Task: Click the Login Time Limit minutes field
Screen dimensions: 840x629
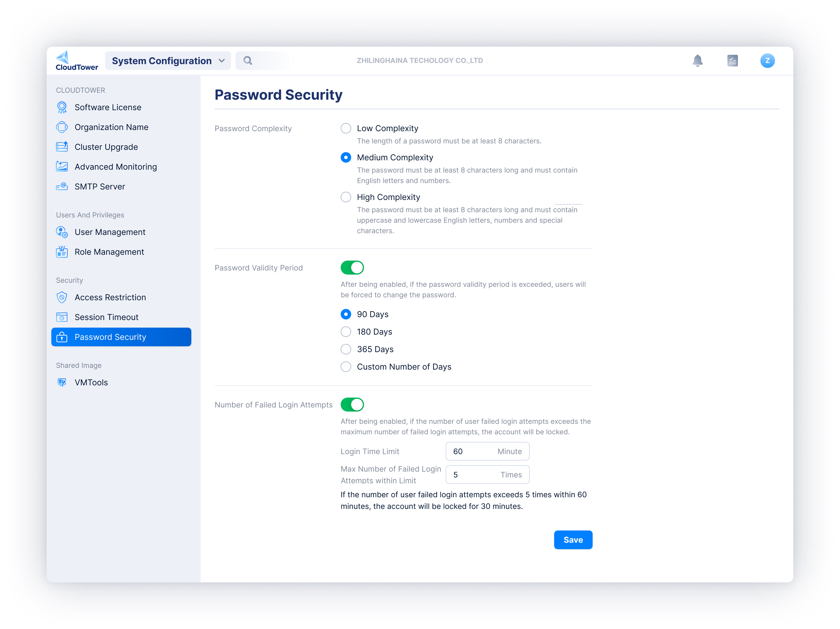Action: coord(487,451)
